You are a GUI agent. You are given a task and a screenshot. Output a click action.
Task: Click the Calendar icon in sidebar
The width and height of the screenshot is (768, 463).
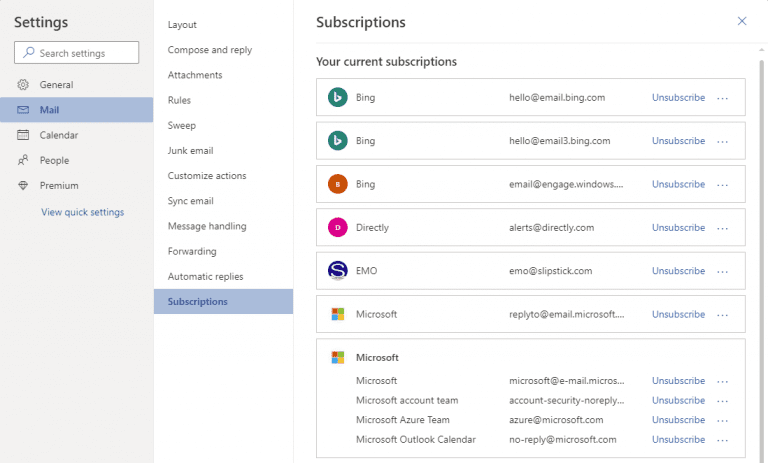[x=23, y=135]
